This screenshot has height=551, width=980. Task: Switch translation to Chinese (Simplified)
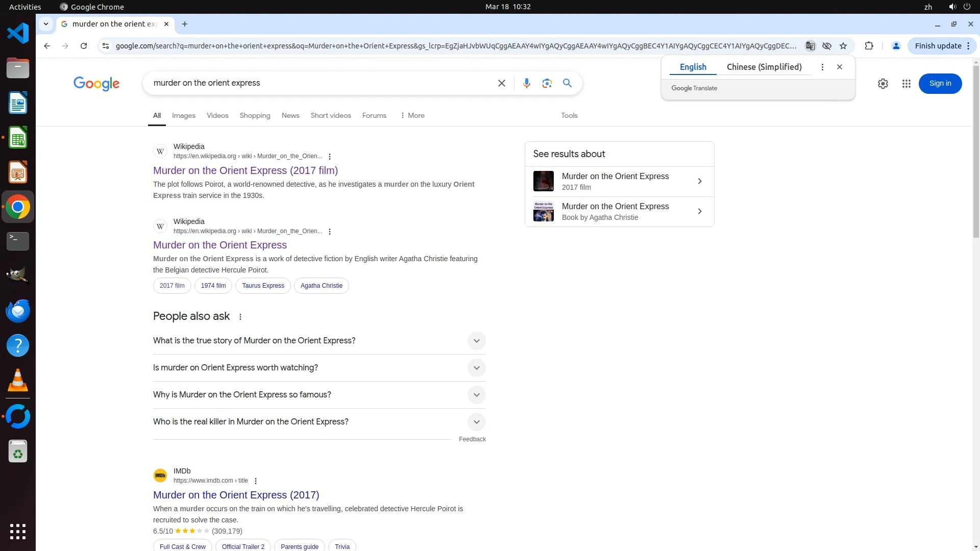(x=764, y=67)
